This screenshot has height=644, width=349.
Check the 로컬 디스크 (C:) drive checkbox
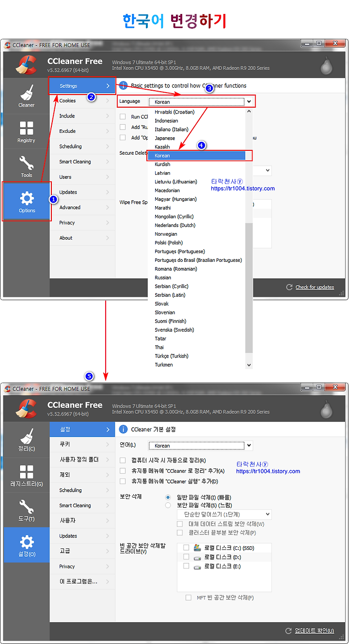coord(186,547)
